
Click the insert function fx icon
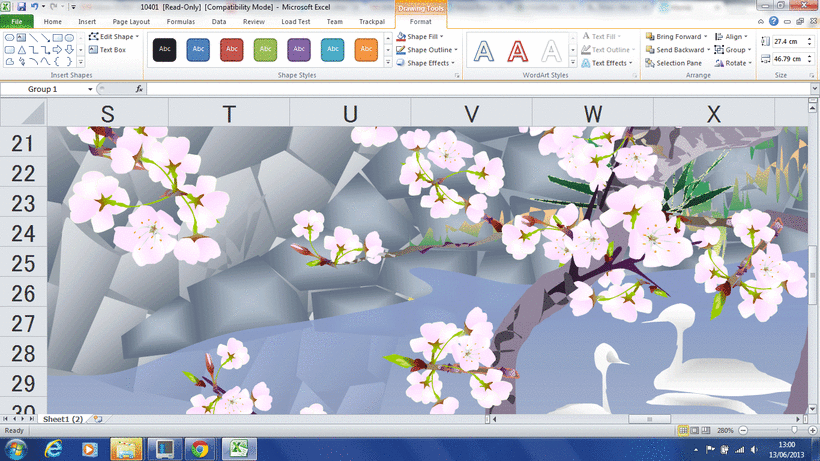click(x=139, y=89)
